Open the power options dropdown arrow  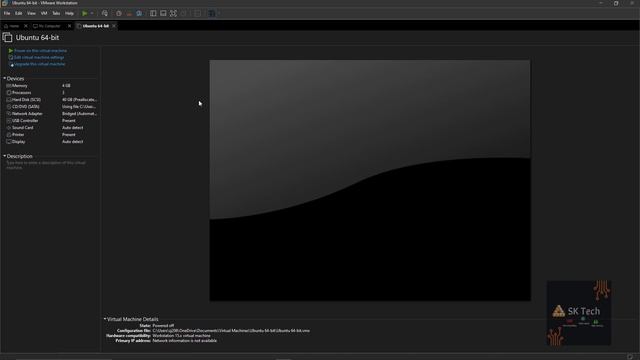pos(92,13)
